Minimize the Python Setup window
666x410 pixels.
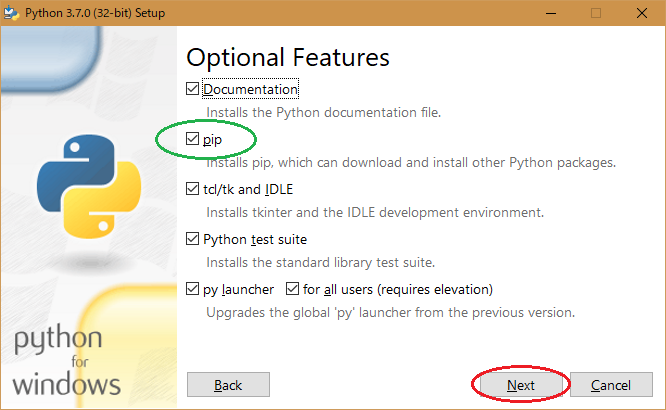(x=549, y=13)
